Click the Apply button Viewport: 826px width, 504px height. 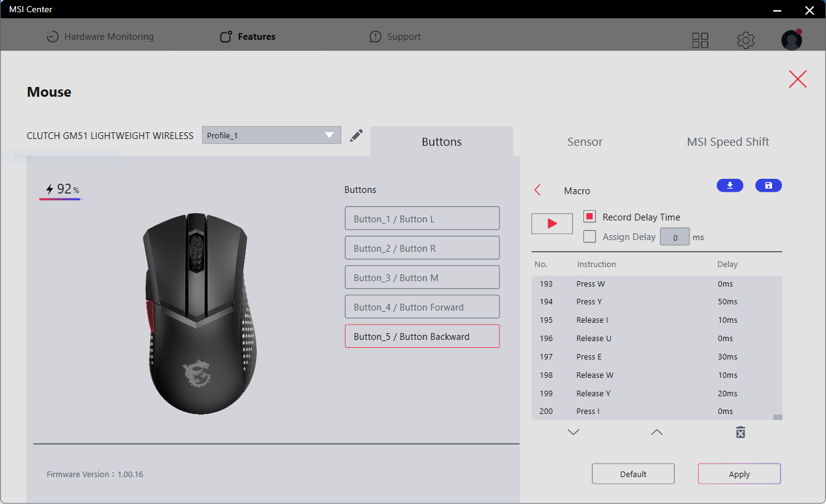(739, 474)
